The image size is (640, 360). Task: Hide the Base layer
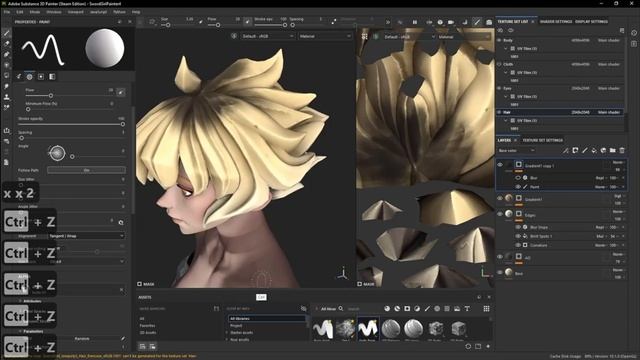pos(500,272)
